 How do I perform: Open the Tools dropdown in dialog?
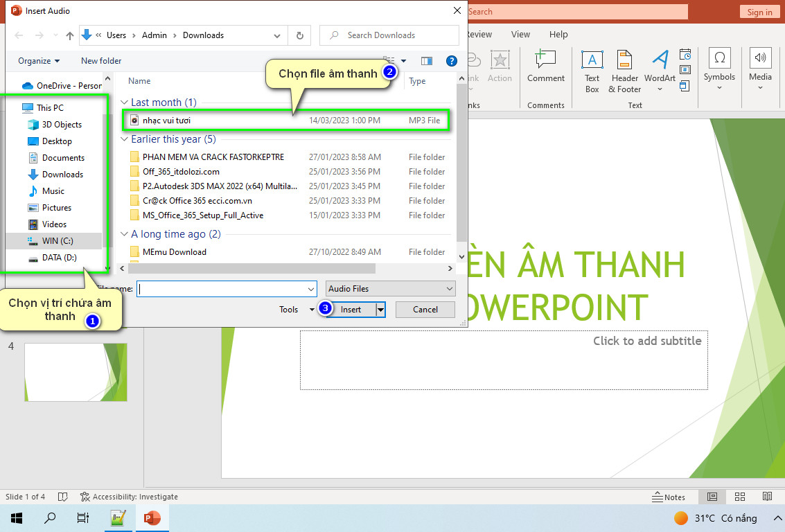[297, 310]
